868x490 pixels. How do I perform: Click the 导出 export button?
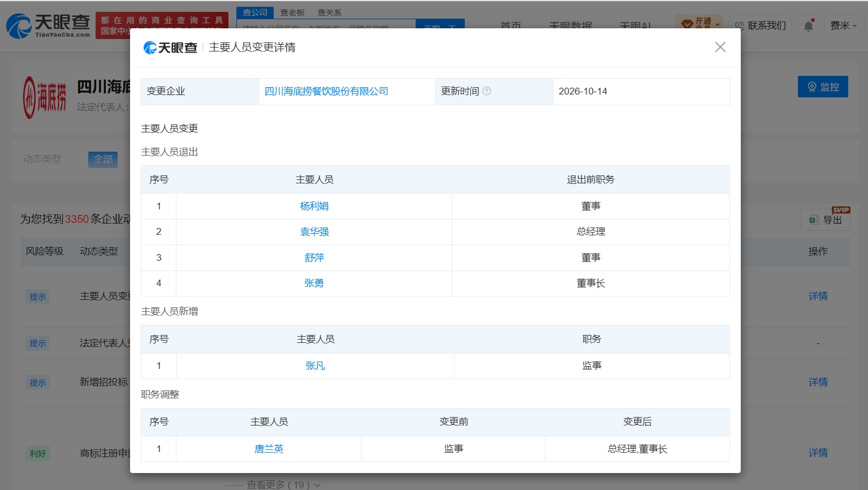(x=826, y=220)
